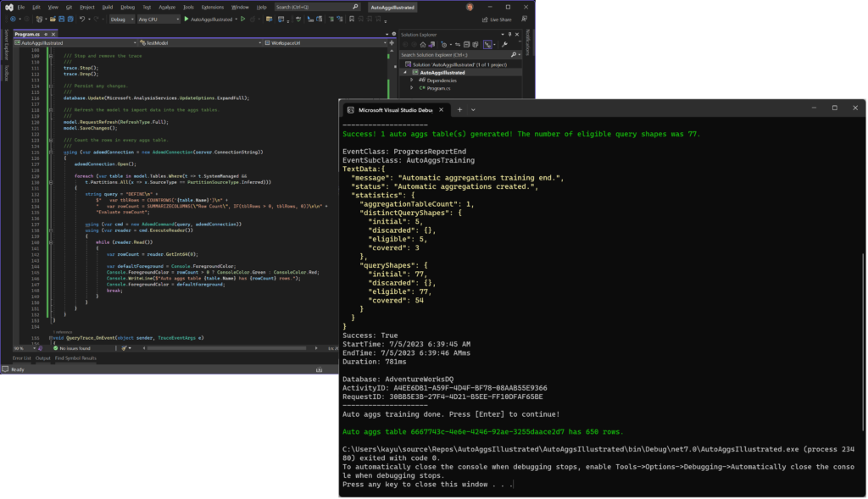Expand the Program.cs node in Solution Explorer
Image resolution: width=868 pixels, height=499 pixels.
pos(412,88)
